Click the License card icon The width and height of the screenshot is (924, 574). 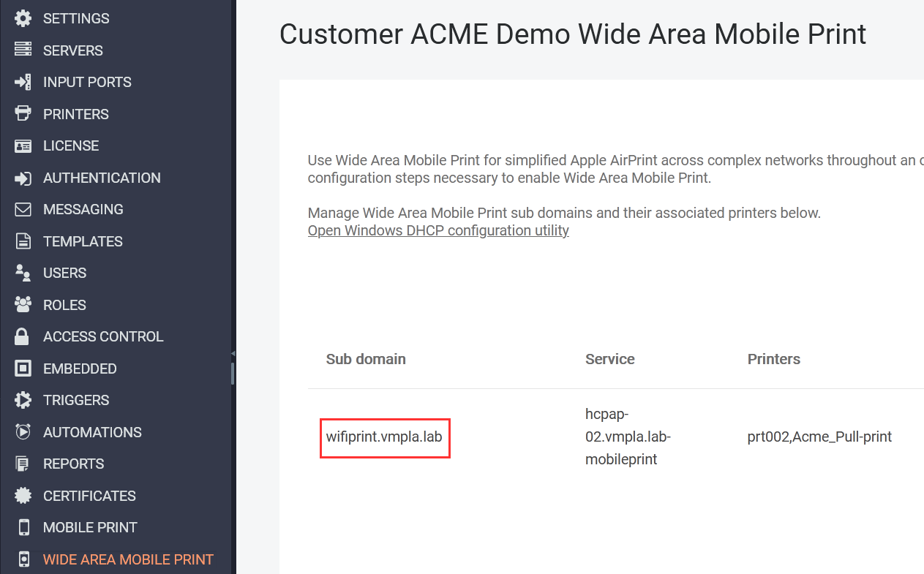23,146
